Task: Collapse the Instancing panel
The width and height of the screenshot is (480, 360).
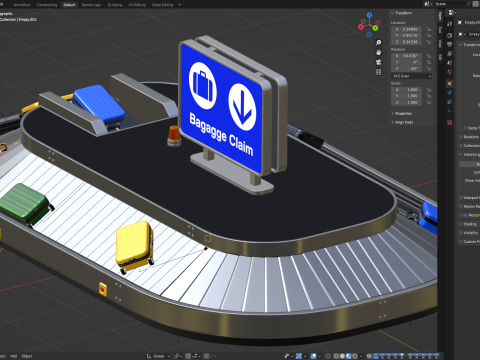Action: coord(469,154)
